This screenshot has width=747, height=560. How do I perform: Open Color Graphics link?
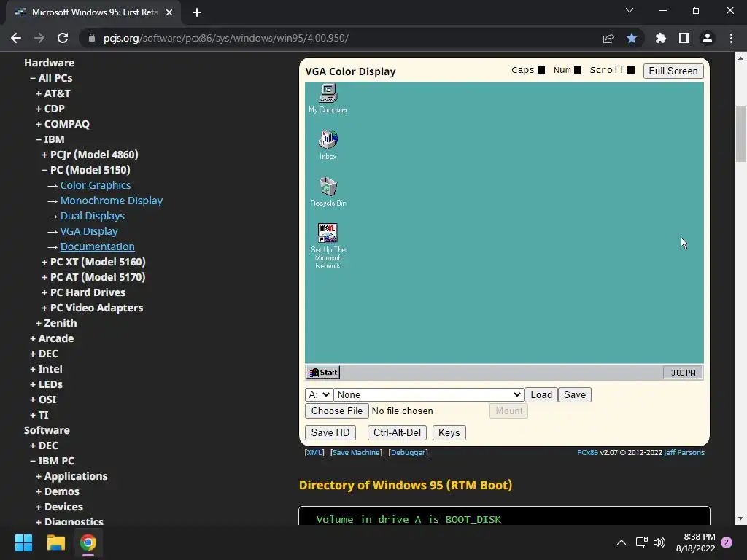[x=96, y=185]
